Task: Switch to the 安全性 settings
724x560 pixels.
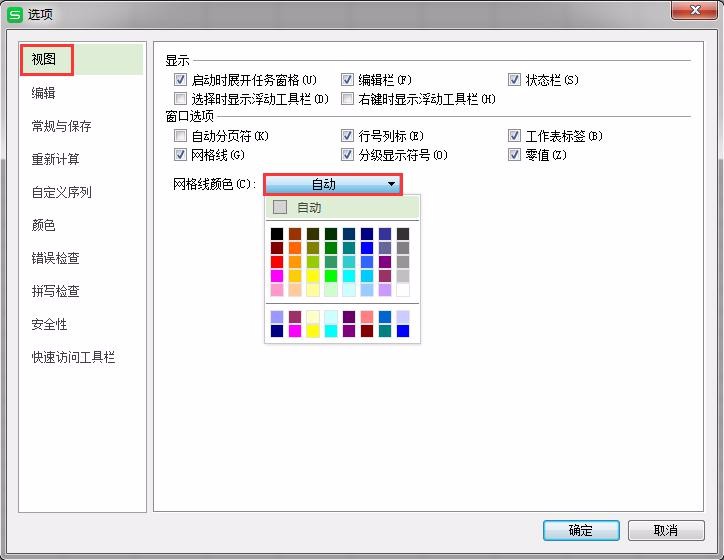Action: point(49,324)
